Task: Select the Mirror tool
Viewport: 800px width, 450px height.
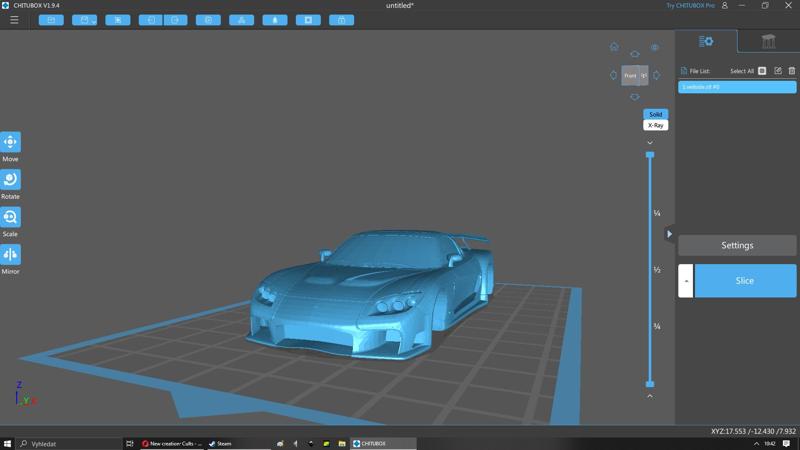Action: 10,255
